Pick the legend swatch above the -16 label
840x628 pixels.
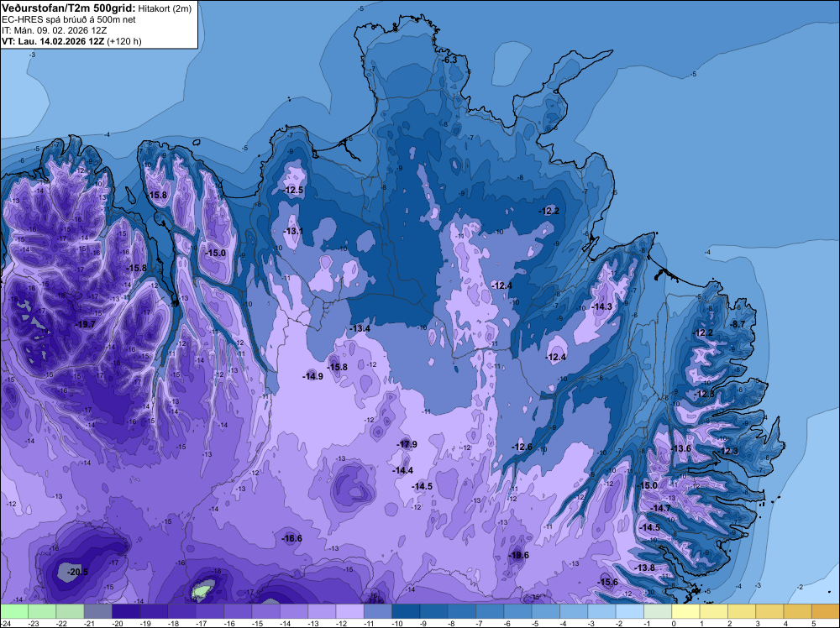point(238,611)
